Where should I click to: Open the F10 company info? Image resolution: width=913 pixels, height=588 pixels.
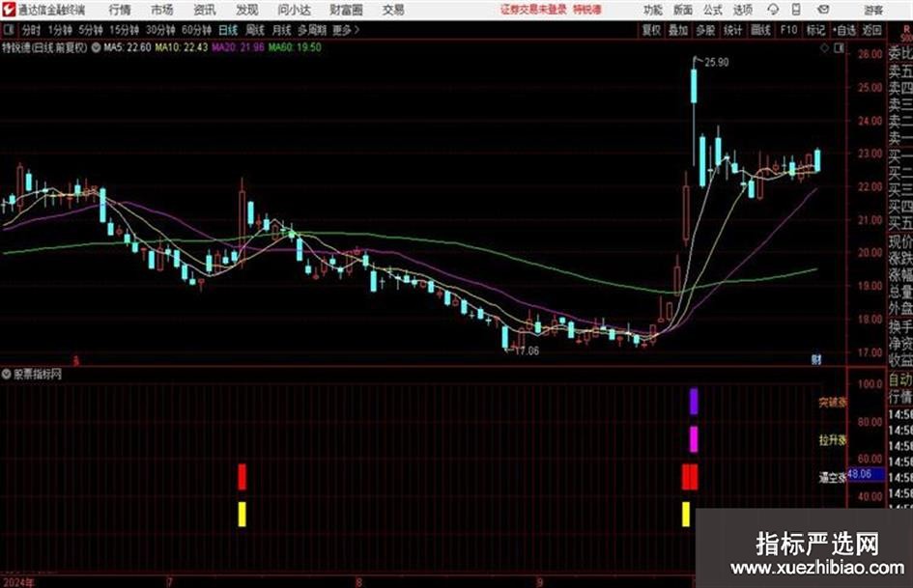(x=789, y=30)
